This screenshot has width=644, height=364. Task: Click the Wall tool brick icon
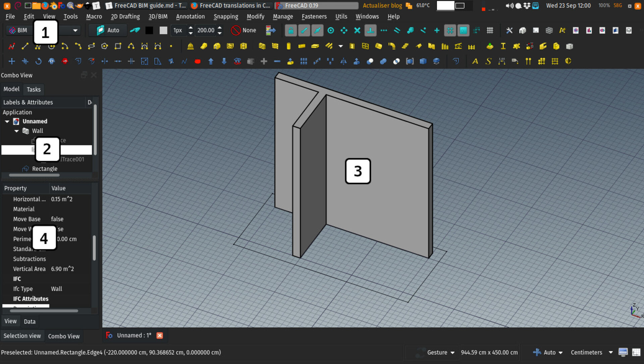click(x=262, y=46)
